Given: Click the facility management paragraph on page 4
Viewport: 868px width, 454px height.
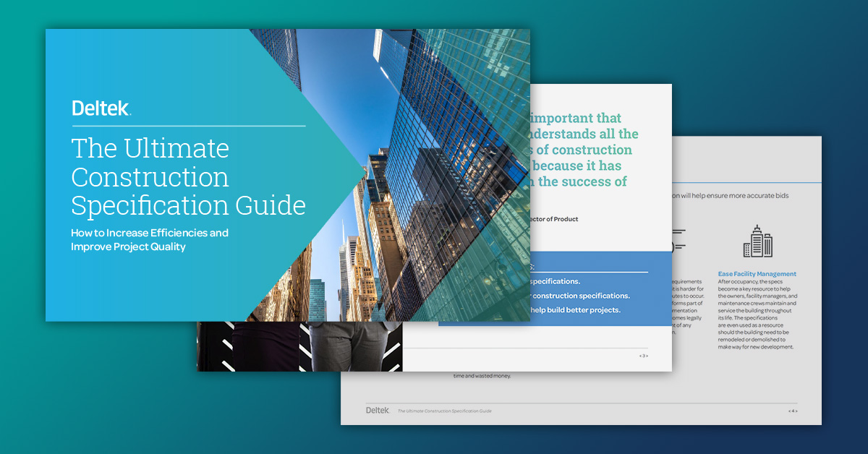Looking at the screenshot, I should pos(757,314).
